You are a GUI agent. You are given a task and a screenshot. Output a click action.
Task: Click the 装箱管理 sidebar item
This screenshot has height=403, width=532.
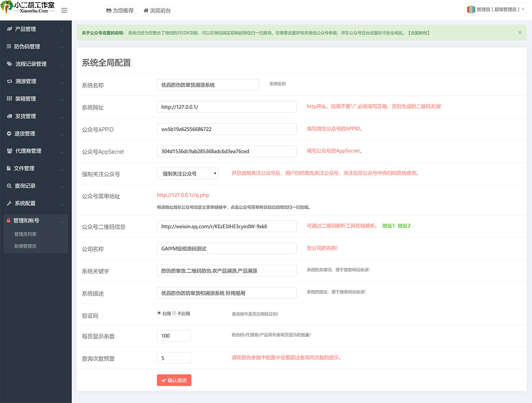[26, 98]
